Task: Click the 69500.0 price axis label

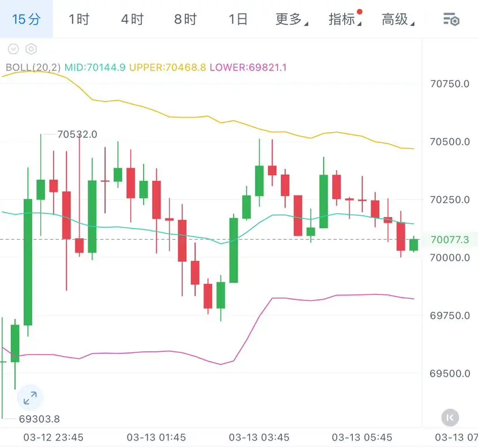Action: tap(450, 374)
